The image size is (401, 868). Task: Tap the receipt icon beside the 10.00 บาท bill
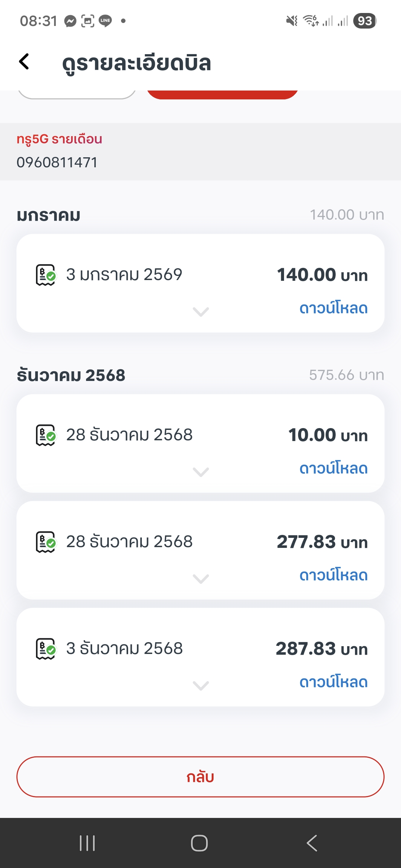pyautogui.click(x=45, y=435)
